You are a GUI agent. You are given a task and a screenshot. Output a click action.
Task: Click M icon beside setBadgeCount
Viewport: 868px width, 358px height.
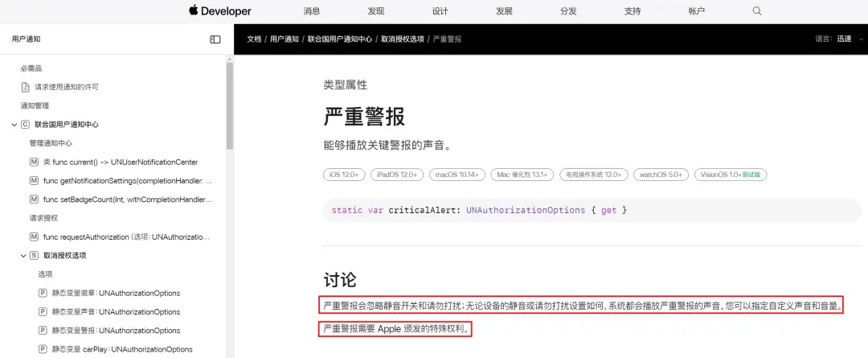click(x=34, y=200)
